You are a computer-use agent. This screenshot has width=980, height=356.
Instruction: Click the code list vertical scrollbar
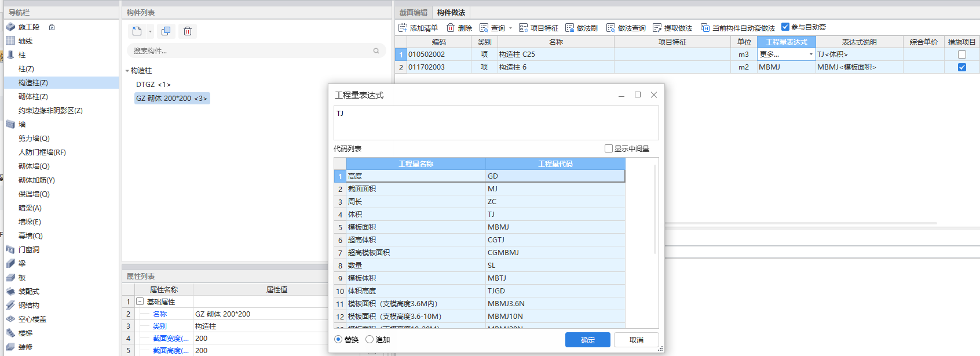coord(655,210)
